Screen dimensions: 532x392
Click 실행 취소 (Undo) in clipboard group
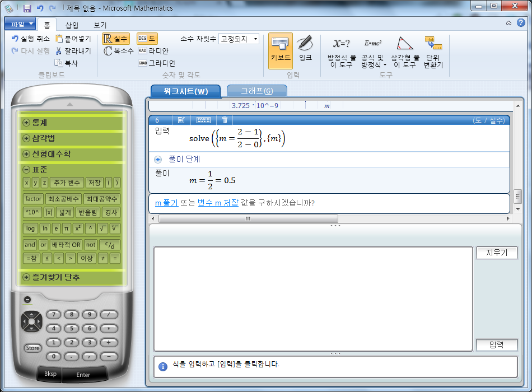(x=31, y=39)
